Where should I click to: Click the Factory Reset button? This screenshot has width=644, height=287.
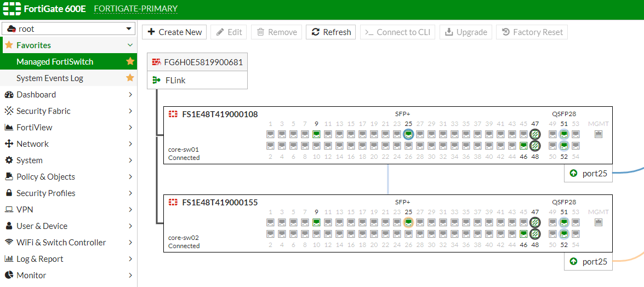[532, 32]
